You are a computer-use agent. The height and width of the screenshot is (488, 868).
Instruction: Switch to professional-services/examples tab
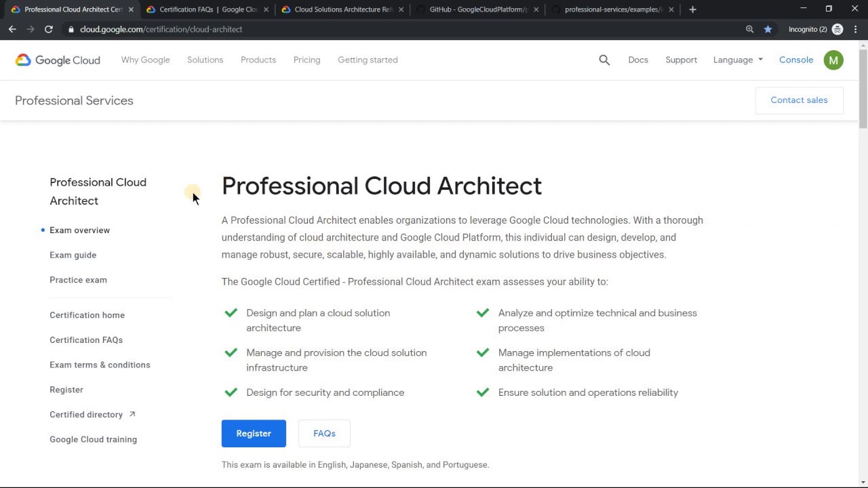(612, 9)
